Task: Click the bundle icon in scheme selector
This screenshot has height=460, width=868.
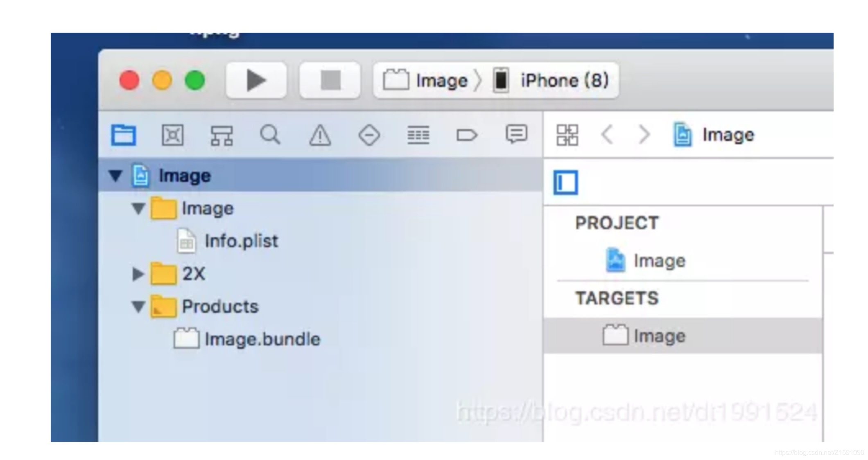Action: [396, 79]
